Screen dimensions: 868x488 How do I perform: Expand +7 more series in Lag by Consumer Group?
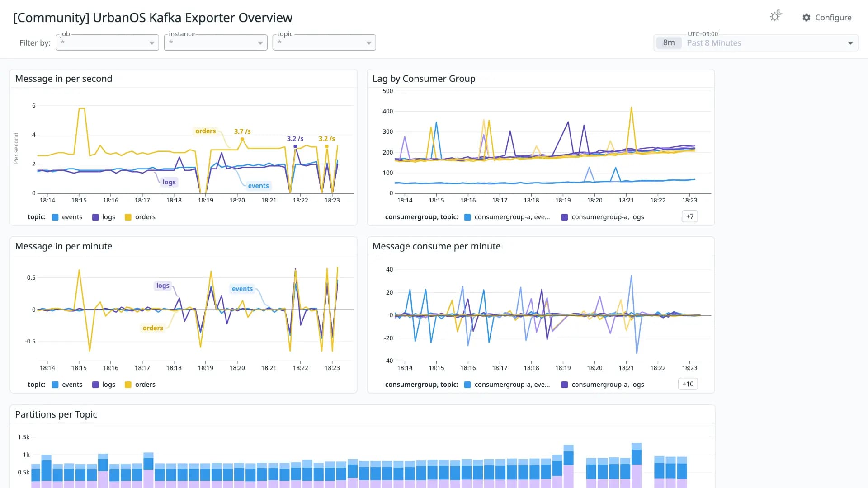tap(689, 216)
